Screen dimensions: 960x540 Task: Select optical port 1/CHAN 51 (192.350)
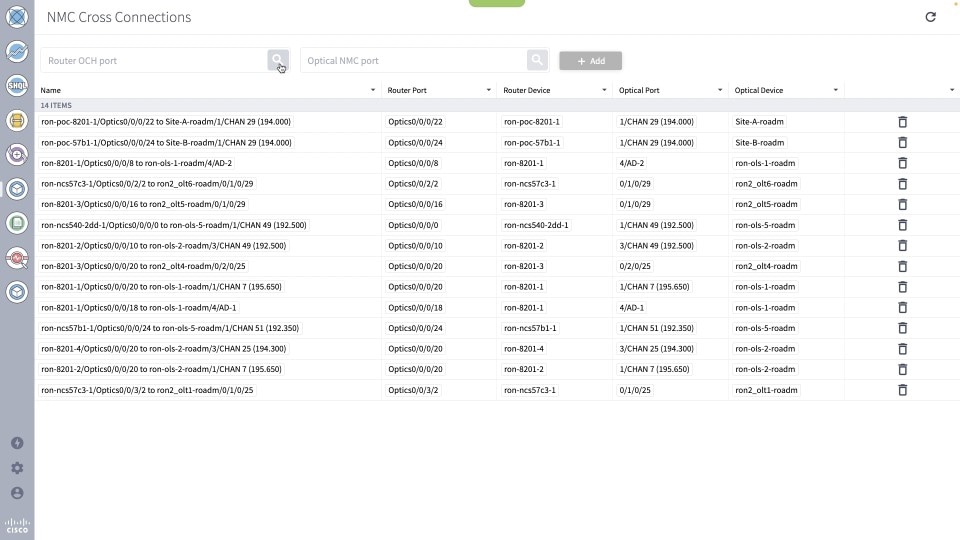[656, 328]
